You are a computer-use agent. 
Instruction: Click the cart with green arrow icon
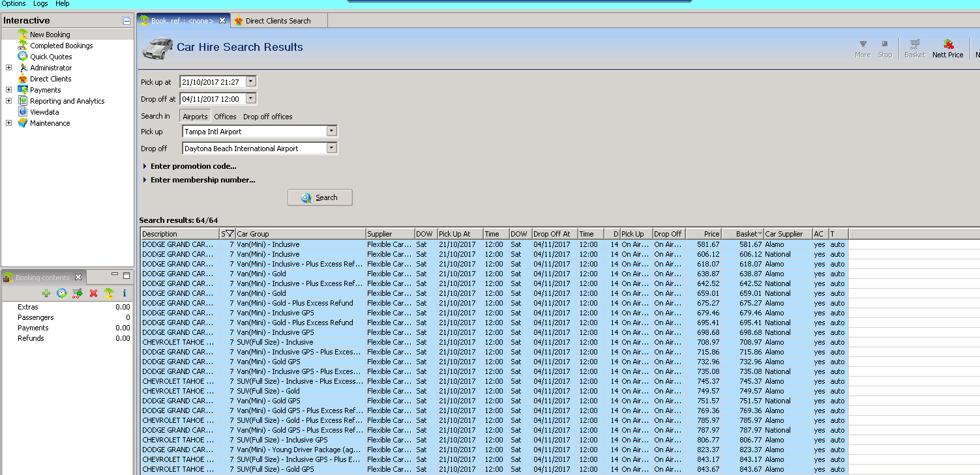click(78, 293)
